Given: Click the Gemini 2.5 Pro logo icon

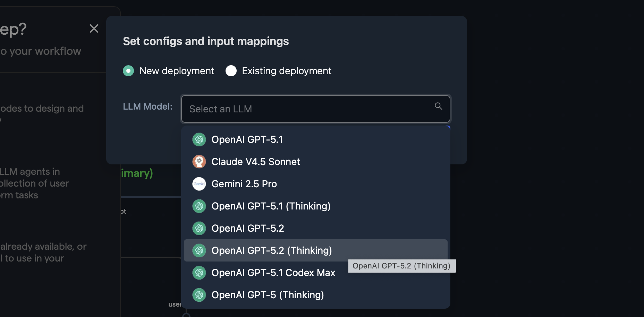Looking at the screenshot, I should point(199,184).
